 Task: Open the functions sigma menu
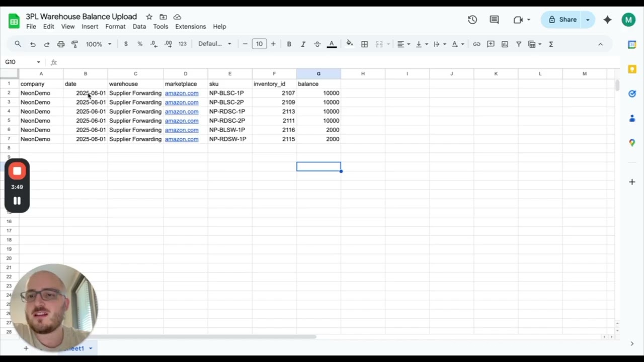(551, 44)
